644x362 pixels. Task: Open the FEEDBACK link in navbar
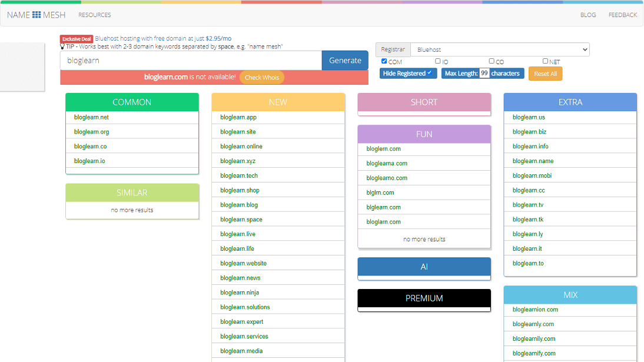[623, 15]
